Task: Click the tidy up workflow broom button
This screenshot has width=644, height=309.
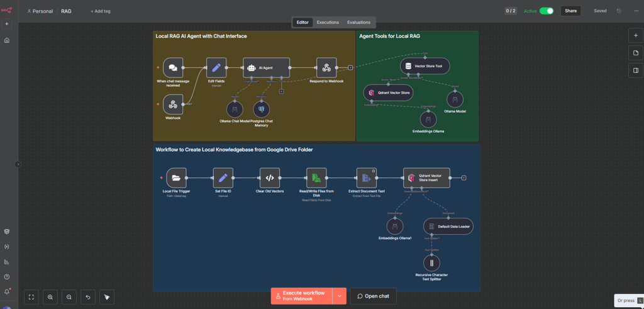Action: click(x=107, y=296)
